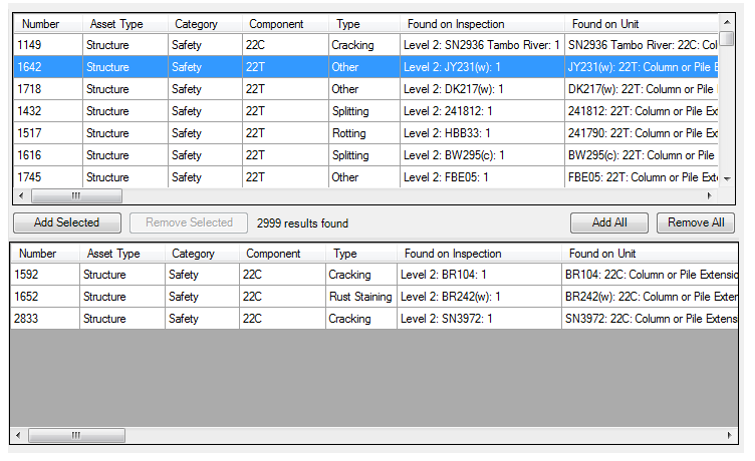
Task: Click right arrow on lower horizontal scrollbar
Action: point(729,436)
